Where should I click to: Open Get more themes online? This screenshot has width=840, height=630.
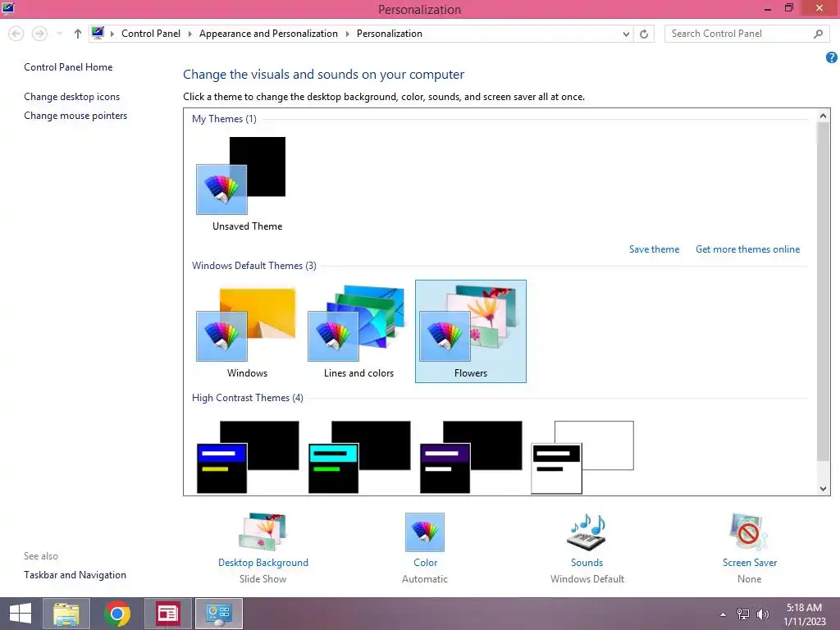point(747,249)
